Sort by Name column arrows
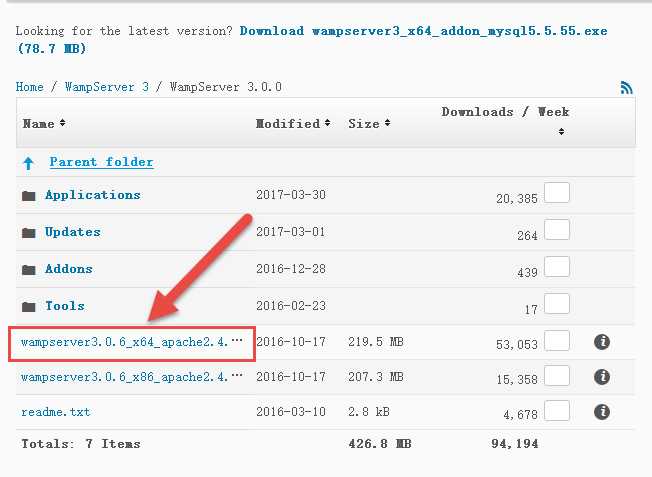This screenshot has width=652, height=477. click(62, 123)
